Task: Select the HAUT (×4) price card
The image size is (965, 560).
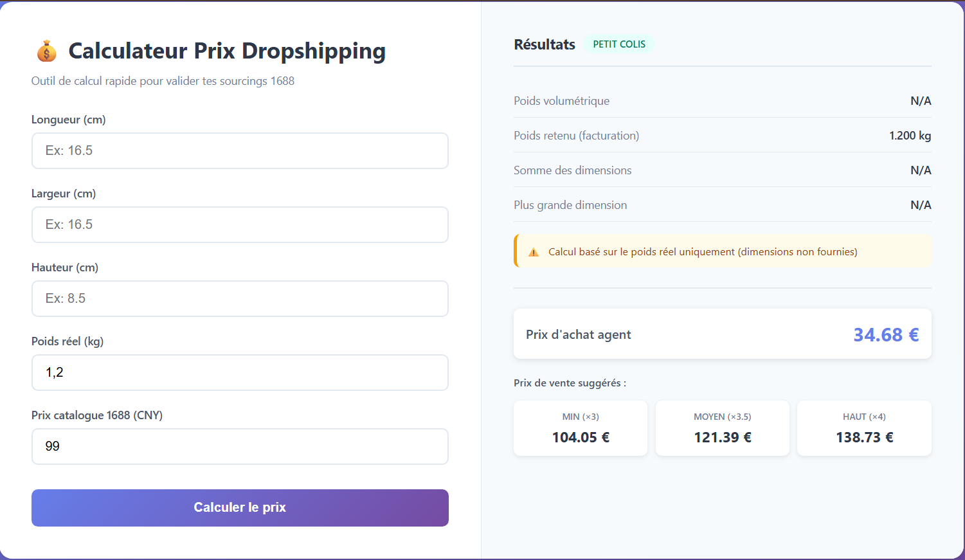Action: [x=864, y=428]
